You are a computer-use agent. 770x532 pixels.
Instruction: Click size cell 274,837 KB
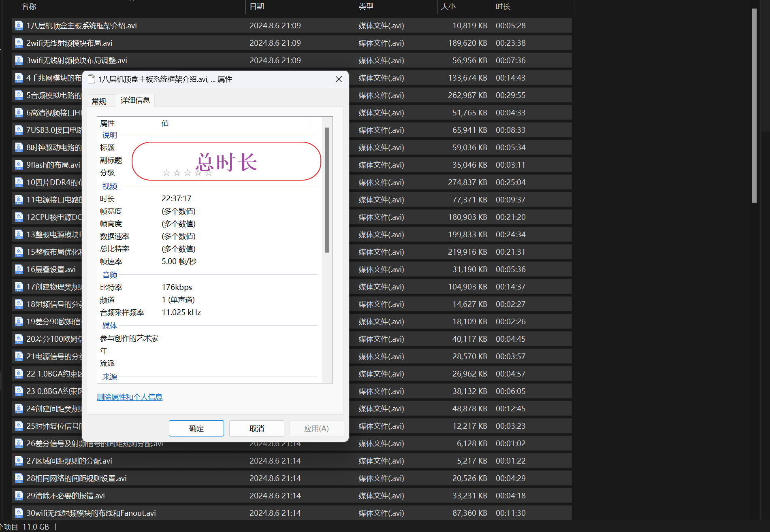(467, 182)
